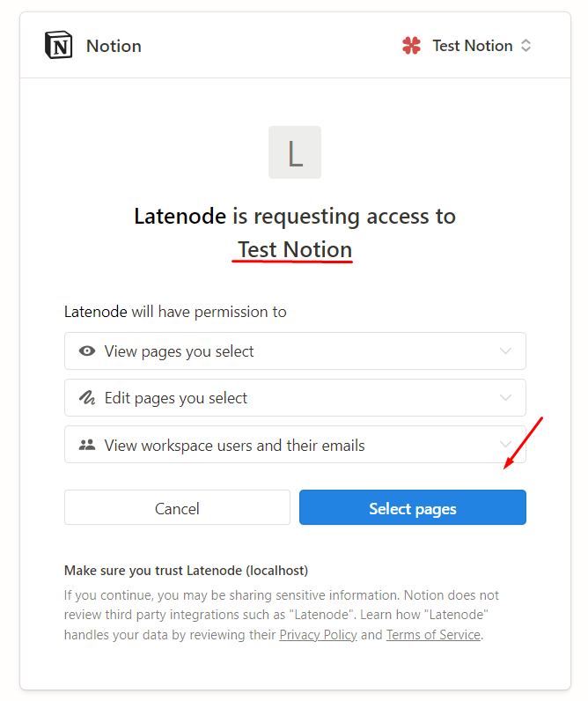Click the Latenode 'L' avatar
This screenshot has height=701, width=588.
(295, 152)
